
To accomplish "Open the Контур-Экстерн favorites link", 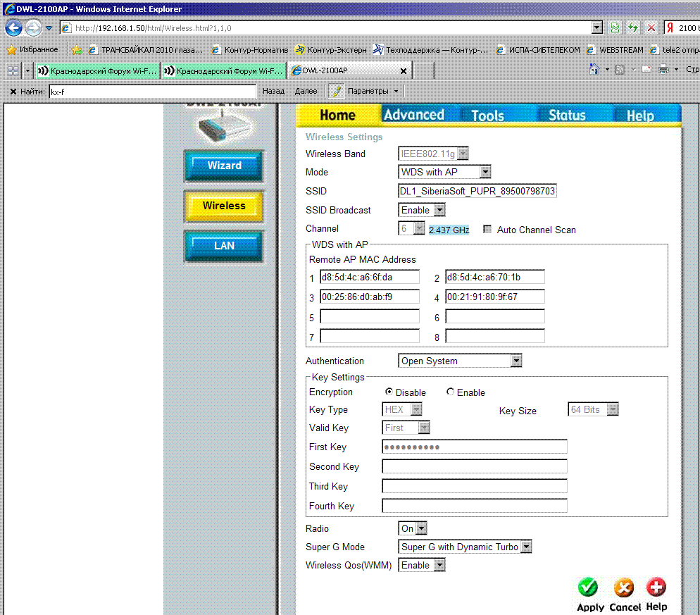I will 331,49.
